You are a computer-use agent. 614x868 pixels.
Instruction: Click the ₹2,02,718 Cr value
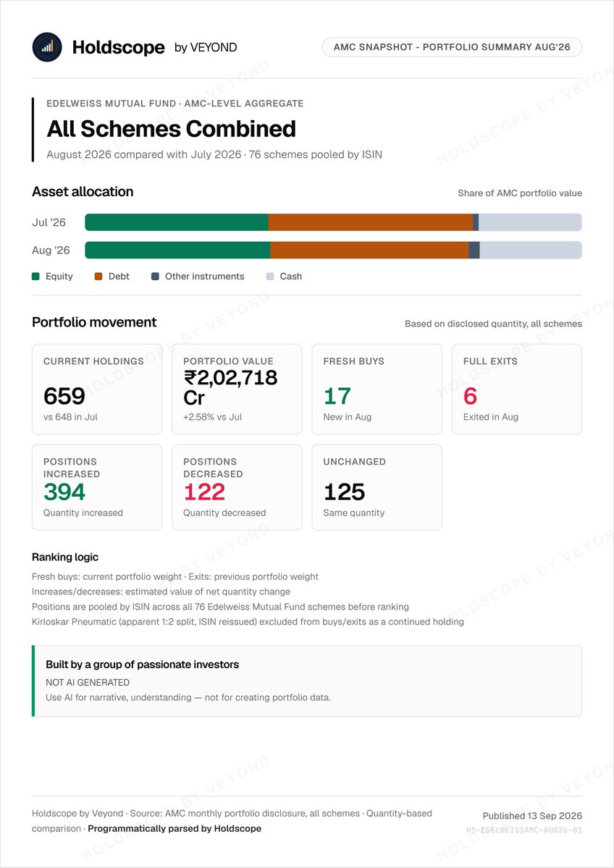pyautogui.click(x=230, y=387)
